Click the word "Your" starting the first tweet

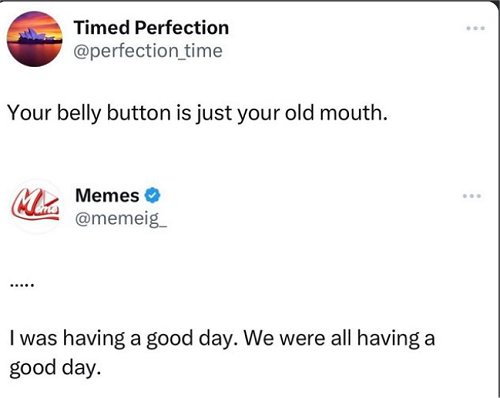(30, 113)
